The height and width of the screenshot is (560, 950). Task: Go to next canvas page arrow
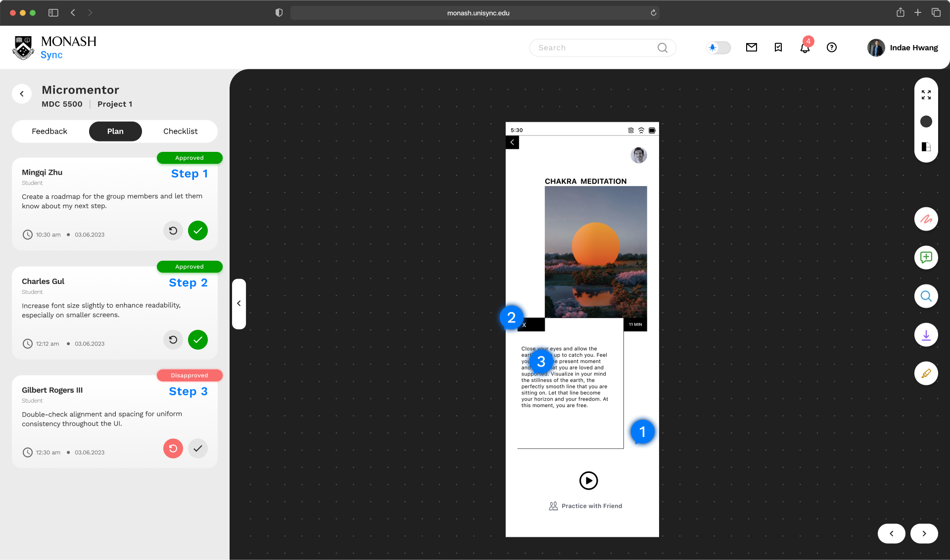[x=924, y=533]
